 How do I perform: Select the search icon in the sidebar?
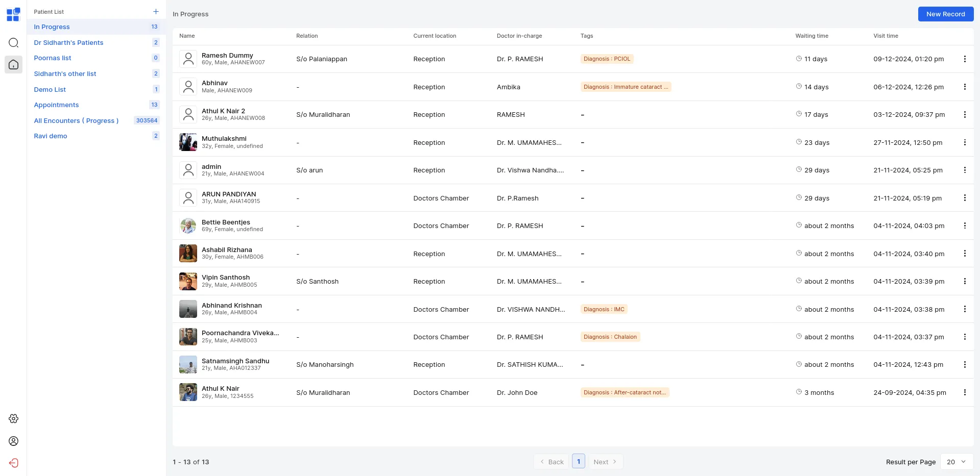click(x=13, y=43)
